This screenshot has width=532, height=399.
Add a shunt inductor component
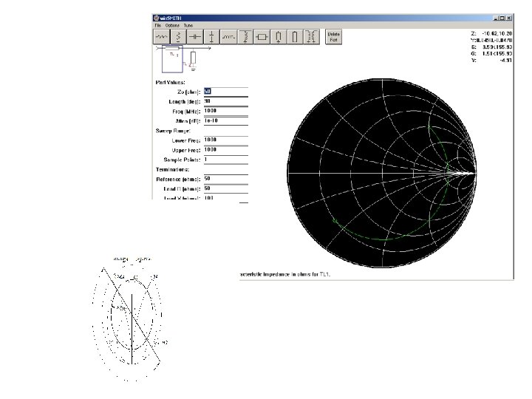click(x=245, y=37)
